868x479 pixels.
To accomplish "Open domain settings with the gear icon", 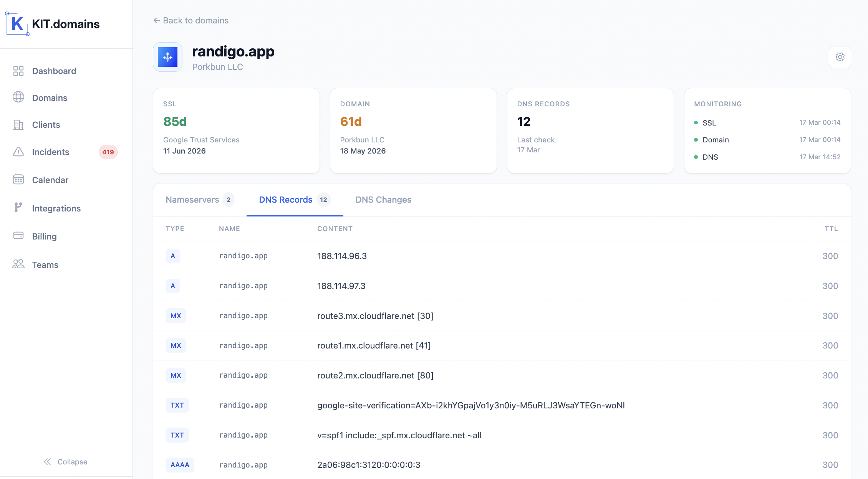I will pyautogui.click(x=840, y=57).
